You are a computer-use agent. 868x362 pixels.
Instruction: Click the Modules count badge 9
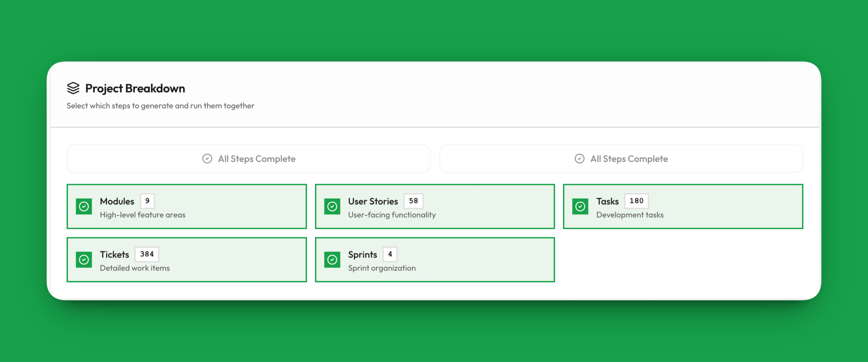(x=147, y=201)
